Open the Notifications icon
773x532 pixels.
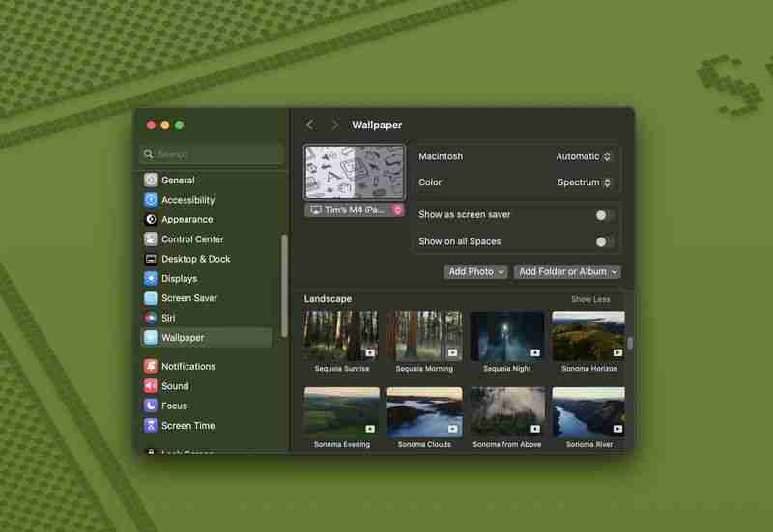pos(151,366)
